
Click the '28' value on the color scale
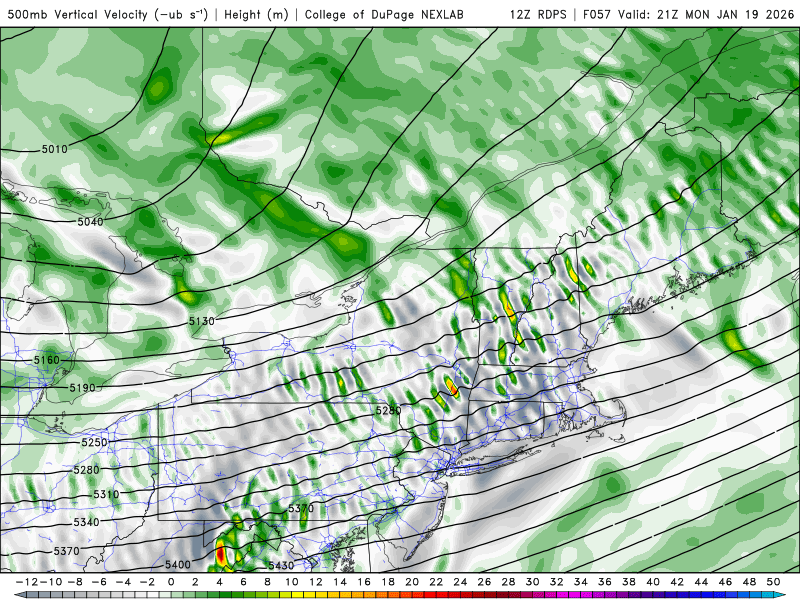508,582
